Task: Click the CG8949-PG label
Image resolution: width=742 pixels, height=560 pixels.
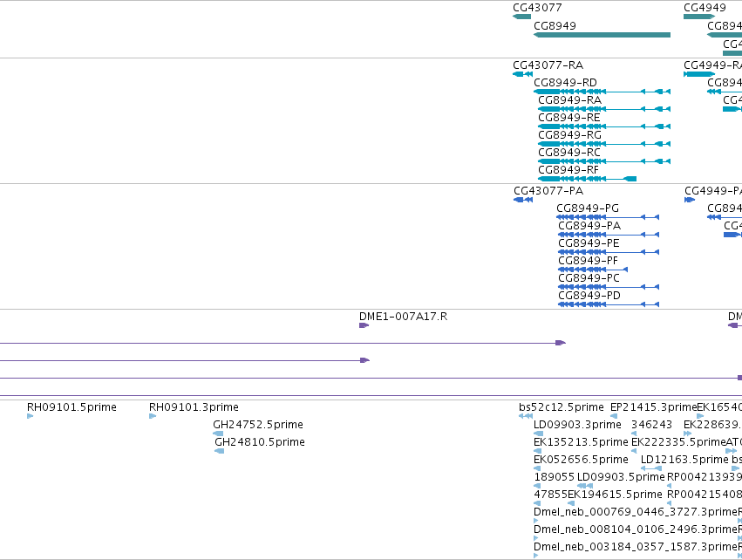Action: click(x=588, y=208)
